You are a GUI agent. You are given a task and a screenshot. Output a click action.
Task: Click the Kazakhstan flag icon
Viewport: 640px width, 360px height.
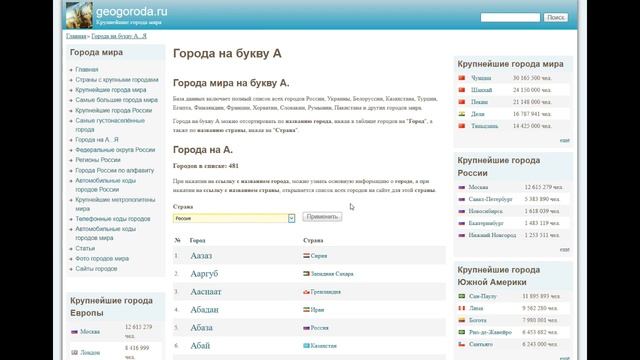point(306,346)
